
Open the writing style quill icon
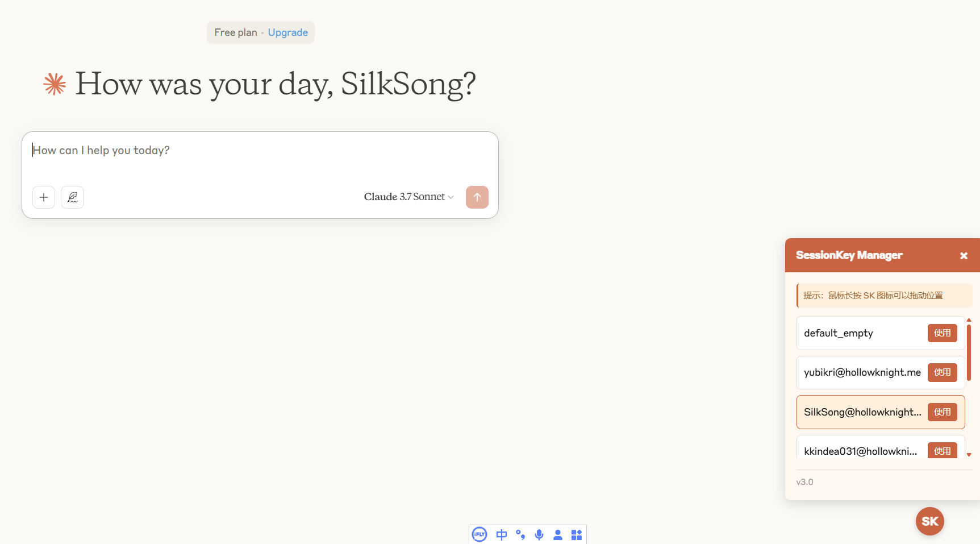(73, 197)
